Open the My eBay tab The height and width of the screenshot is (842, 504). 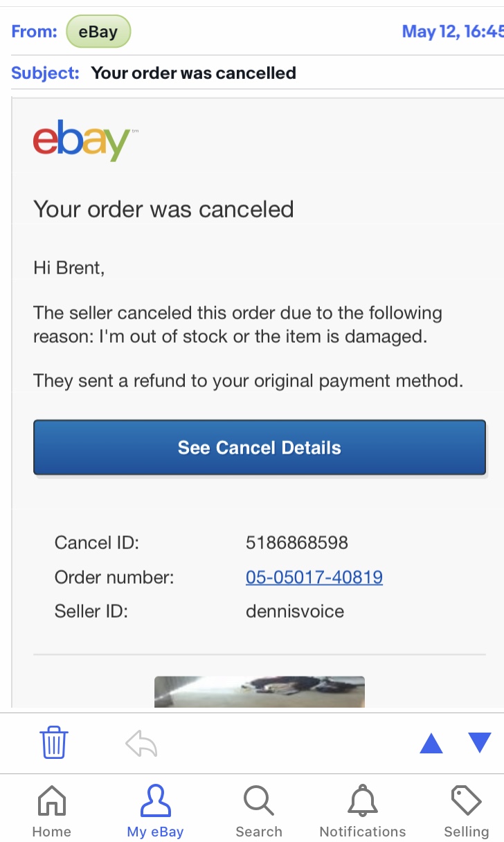click(155, 812)
